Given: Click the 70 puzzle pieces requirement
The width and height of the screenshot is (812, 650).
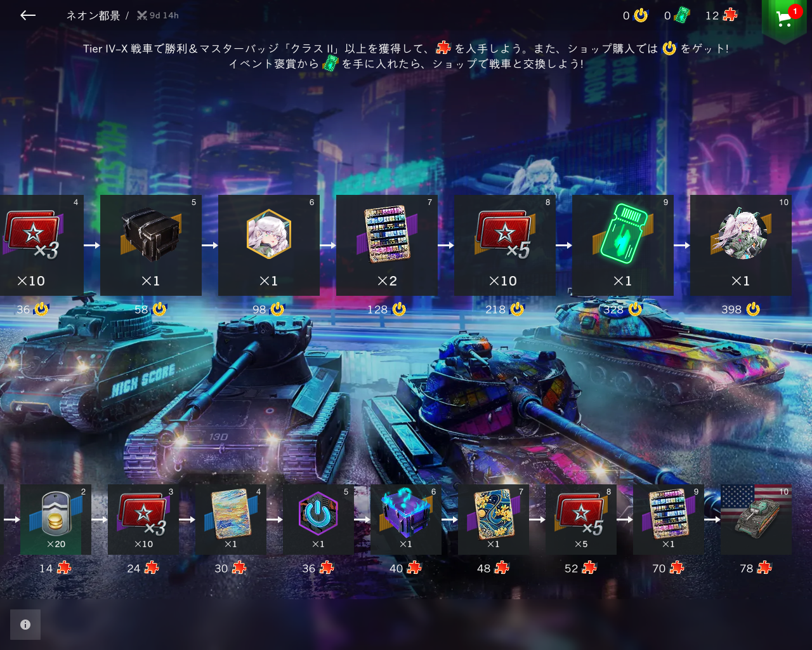Looking at the screenshot, I should click(x=668, y=568).
